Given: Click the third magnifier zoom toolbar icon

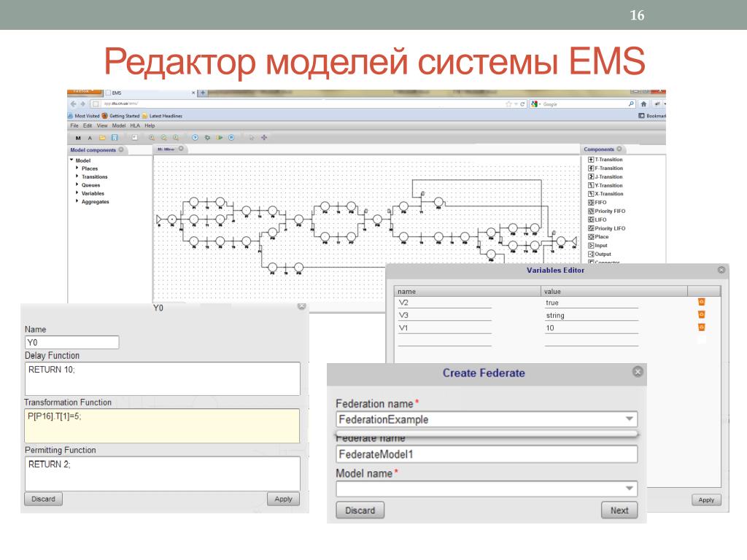Looking at the screenshot, I should [176, 138].
